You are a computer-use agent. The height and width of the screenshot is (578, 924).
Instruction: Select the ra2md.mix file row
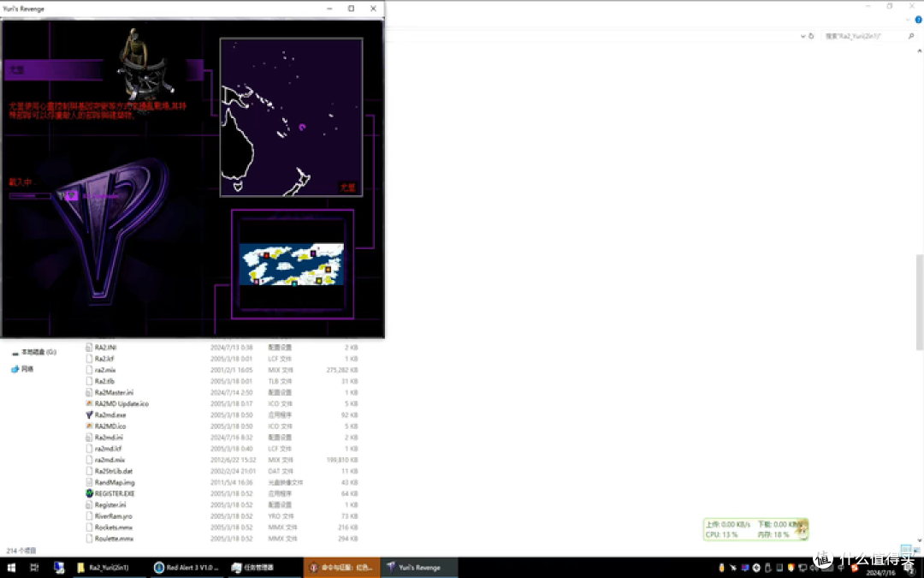222,460
